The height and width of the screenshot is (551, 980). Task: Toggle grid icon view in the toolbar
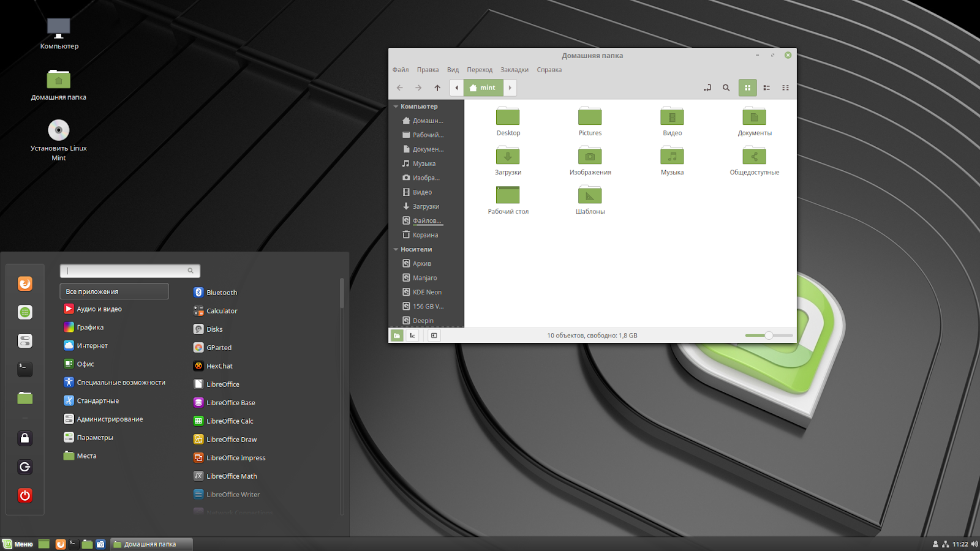point(747,88)
